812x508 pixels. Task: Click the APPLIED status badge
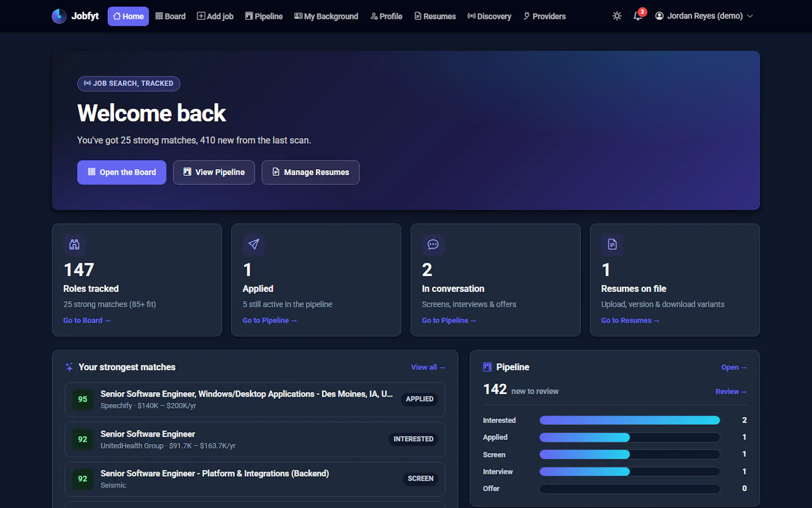pyautogui.click(x=420, y=399)
